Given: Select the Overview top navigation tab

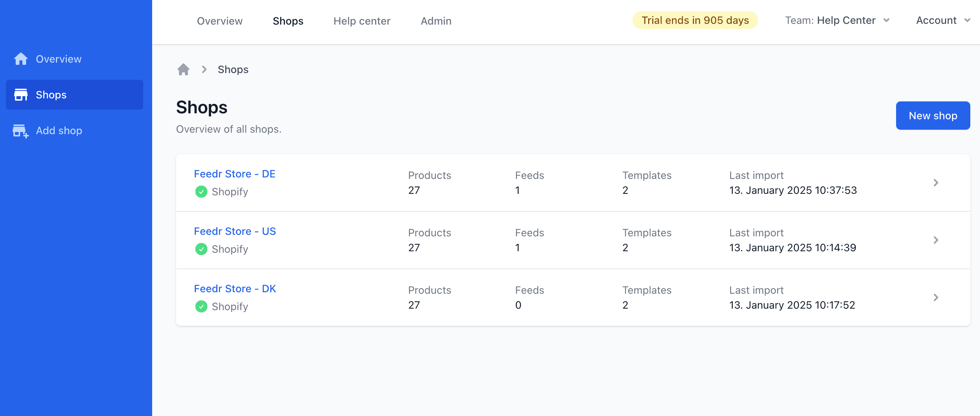Looking at the screenshot, I should point(220,21).
